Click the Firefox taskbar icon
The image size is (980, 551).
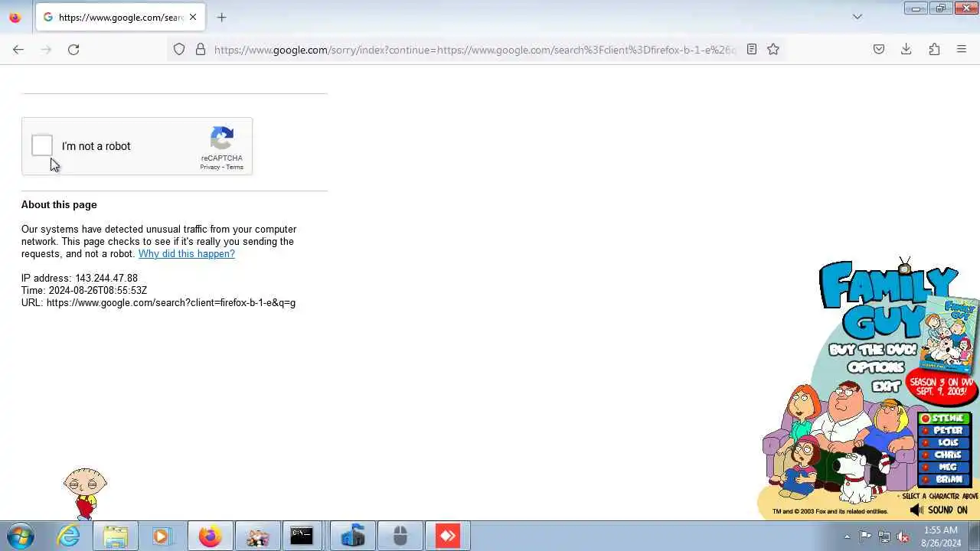pos(209,536)
